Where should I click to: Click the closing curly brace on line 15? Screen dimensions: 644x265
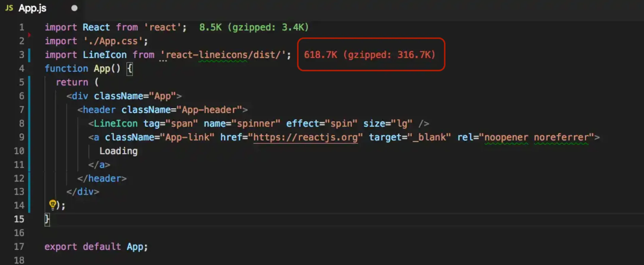coord(47,219)
